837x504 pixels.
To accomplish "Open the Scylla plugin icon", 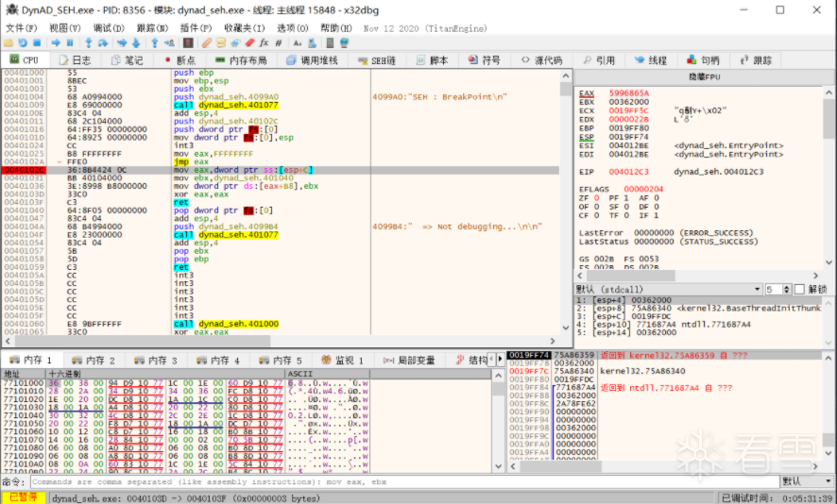I will (188, 43).
